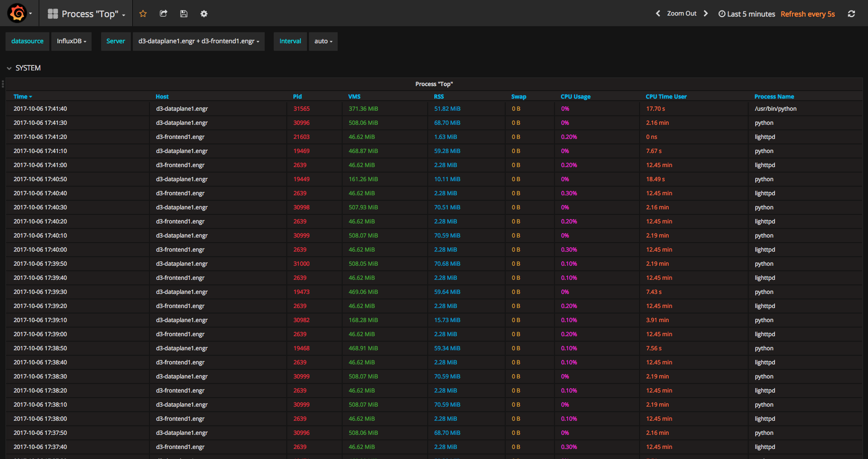
Task: Sort table by CPU Usage column
Action: tap(575, 97)
